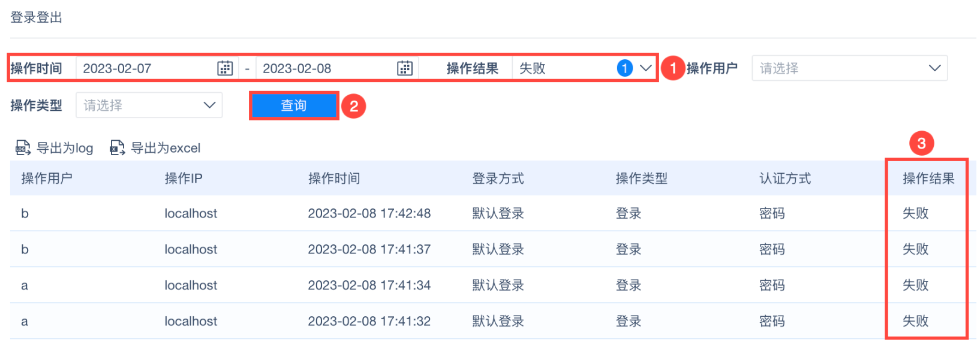Expand the 操作结果 dropdown chevron
Image resolution: width=980 pixels, height=345 pixels.
pos(645,68)
